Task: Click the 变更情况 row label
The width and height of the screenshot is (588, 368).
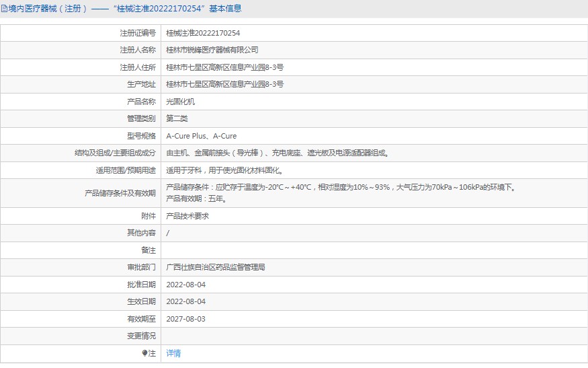Action: pyautogui.click(x=141, y=336)
